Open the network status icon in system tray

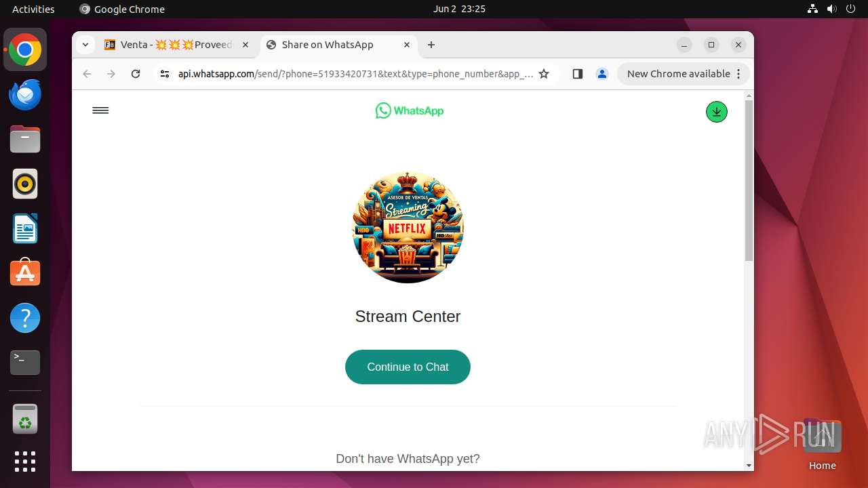[x=812, y=9]
